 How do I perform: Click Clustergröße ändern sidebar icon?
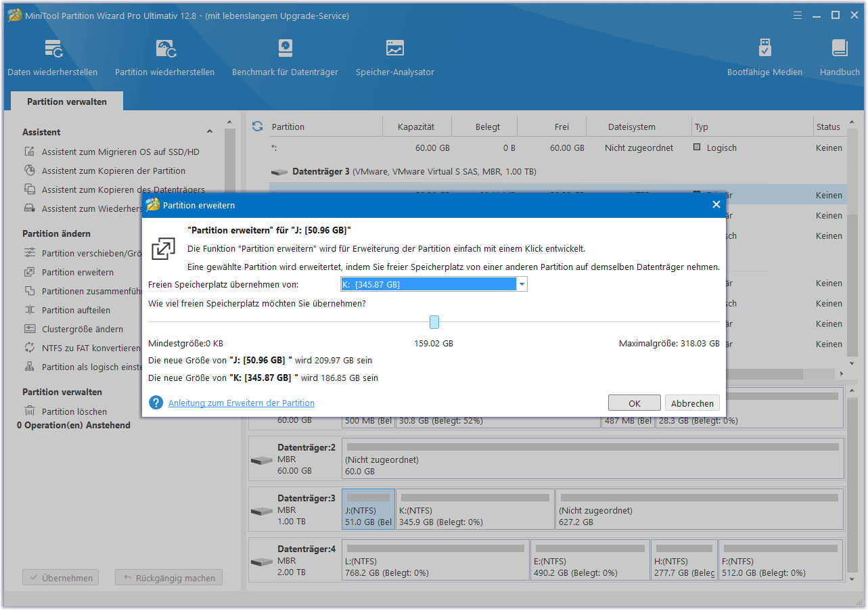coord(30,329)
